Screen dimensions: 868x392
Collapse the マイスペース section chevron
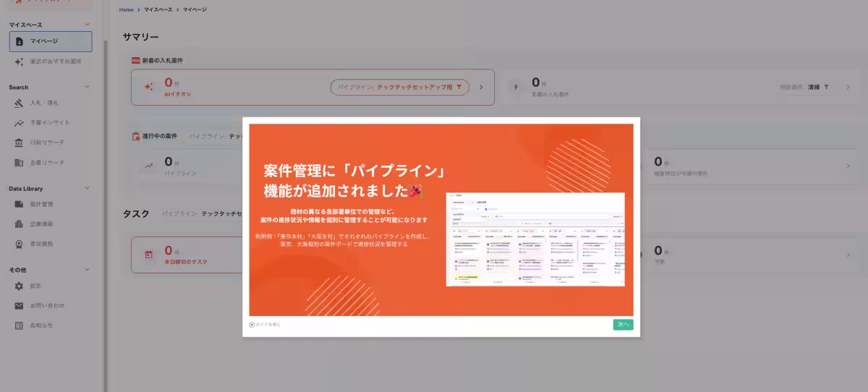click(x=88, y=25)
